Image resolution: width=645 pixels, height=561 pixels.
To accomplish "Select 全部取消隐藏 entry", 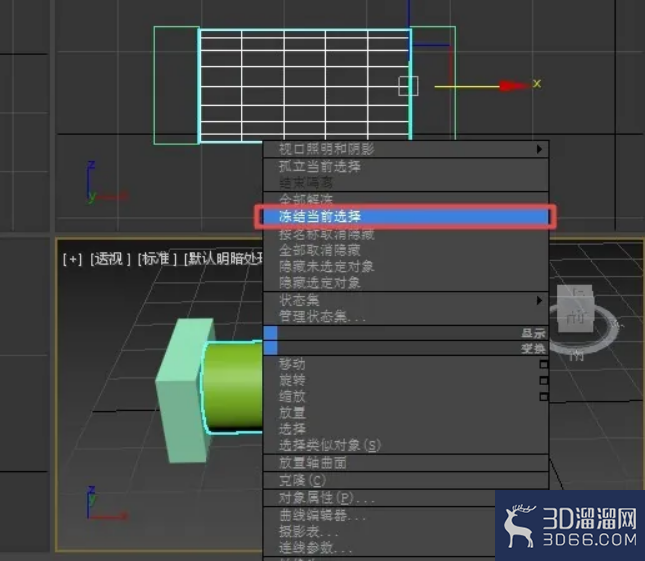I will tap(406, 250).
